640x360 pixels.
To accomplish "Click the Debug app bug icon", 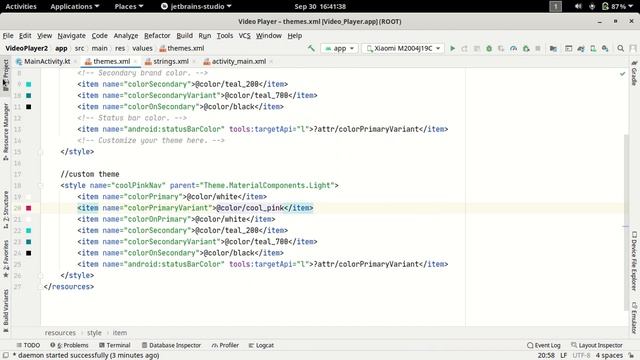I will [x=489, y=48].
